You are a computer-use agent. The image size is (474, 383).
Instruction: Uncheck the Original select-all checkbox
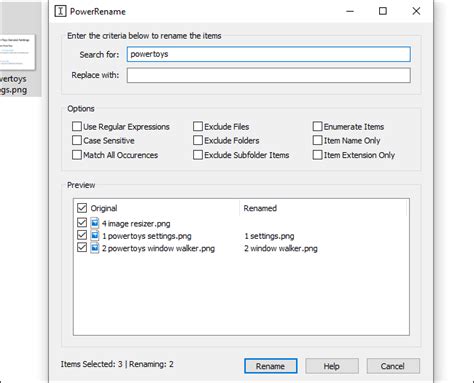point(82,208)
